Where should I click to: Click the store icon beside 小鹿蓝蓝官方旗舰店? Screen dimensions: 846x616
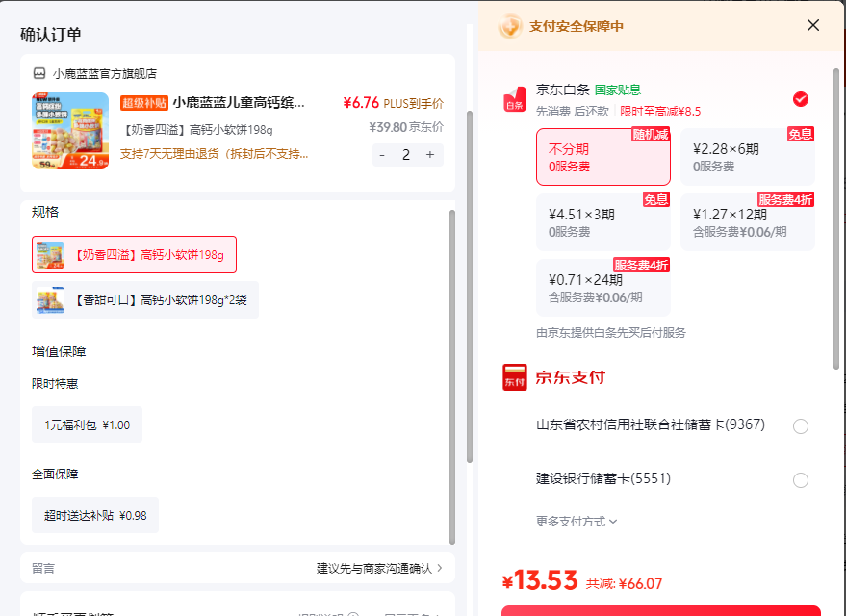pos(39,73)
